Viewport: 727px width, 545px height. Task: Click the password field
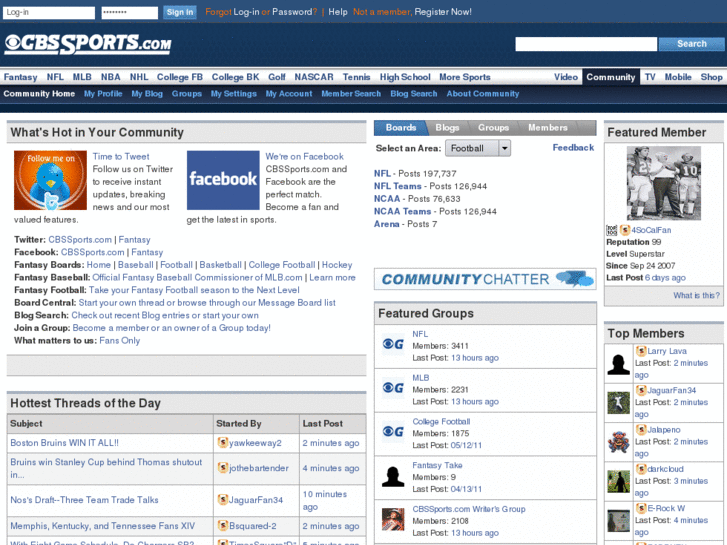[130, 13]
